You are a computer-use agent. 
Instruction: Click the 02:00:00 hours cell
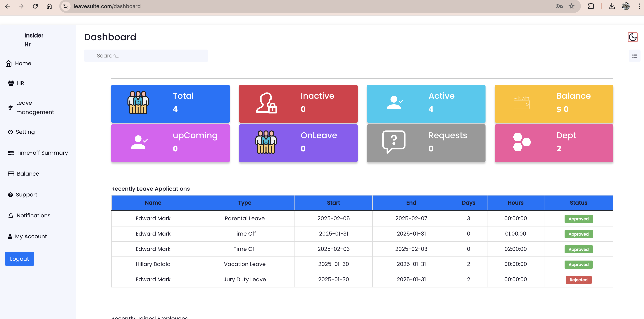pos(516,249)
